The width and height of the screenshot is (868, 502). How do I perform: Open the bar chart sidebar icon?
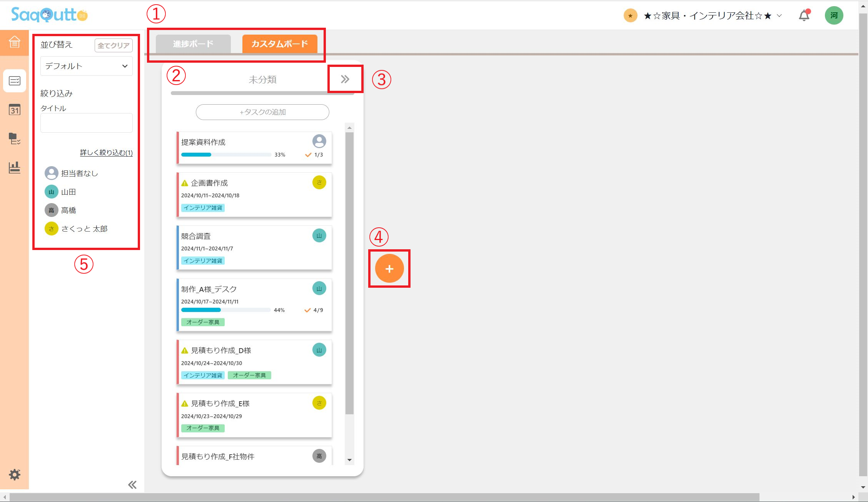pos(15,168)
